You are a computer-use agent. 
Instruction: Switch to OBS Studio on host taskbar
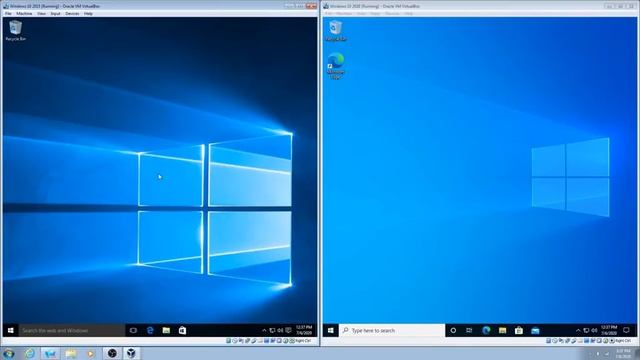112,353
